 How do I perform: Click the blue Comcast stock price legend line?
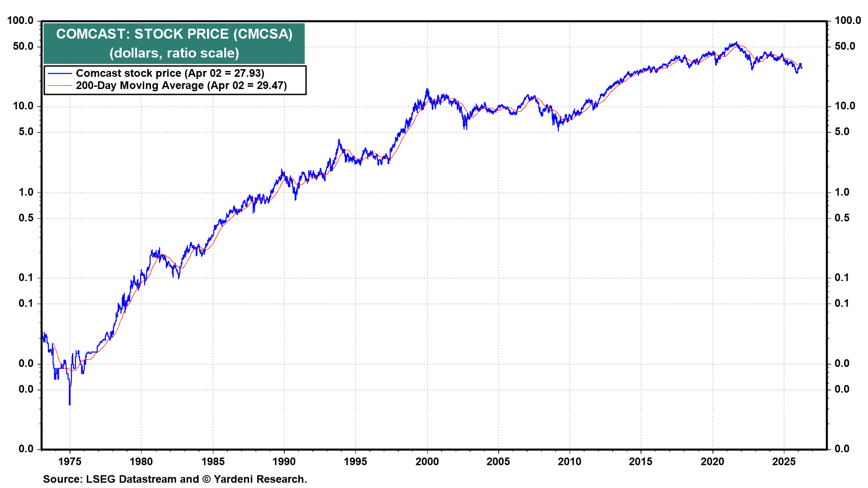click(60, 74)
